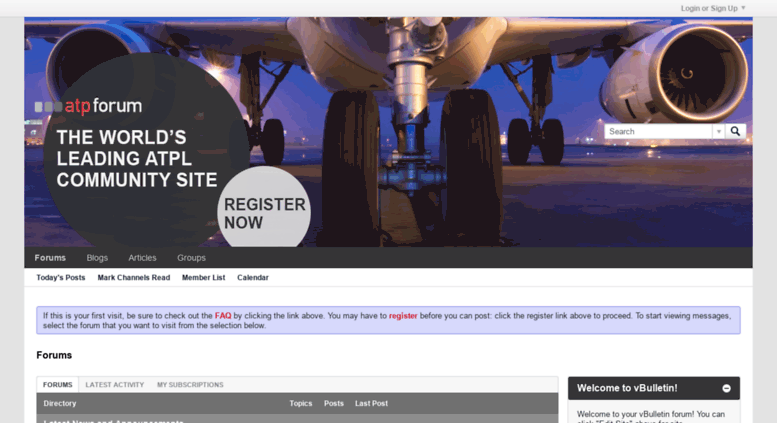
Task: Follow the red register link
Action: click(x=403, y=316)
